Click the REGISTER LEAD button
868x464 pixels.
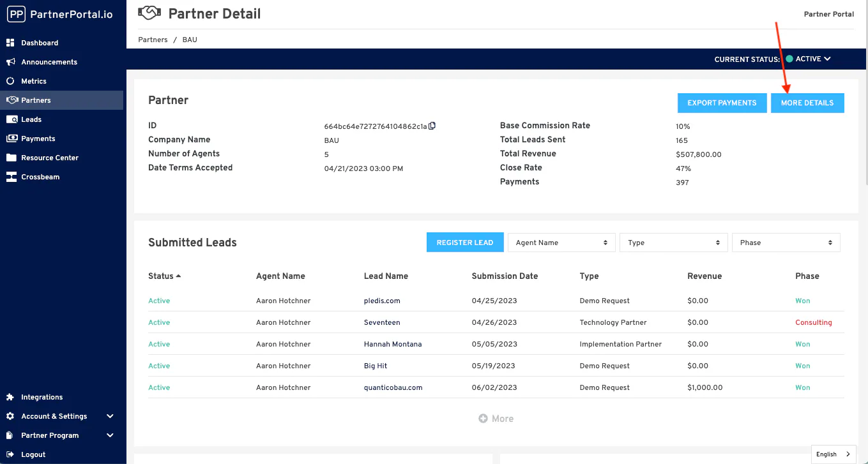[465, 243]
